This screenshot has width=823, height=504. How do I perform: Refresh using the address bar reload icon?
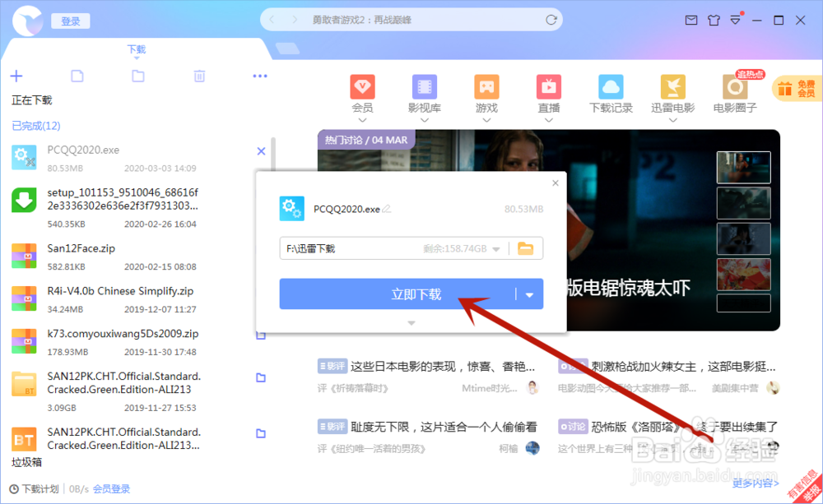(551, 20)
